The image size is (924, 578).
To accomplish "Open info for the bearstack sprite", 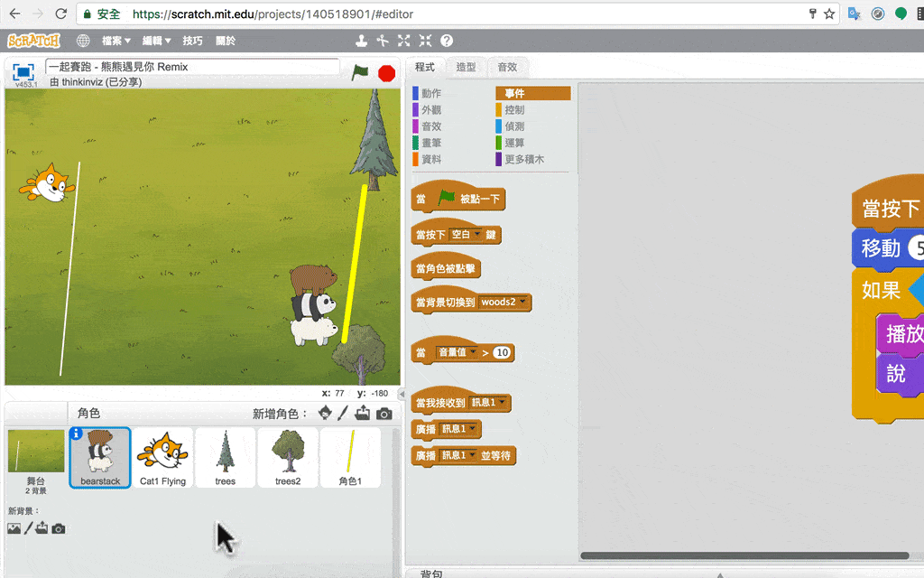I will [x=76, y=433].
